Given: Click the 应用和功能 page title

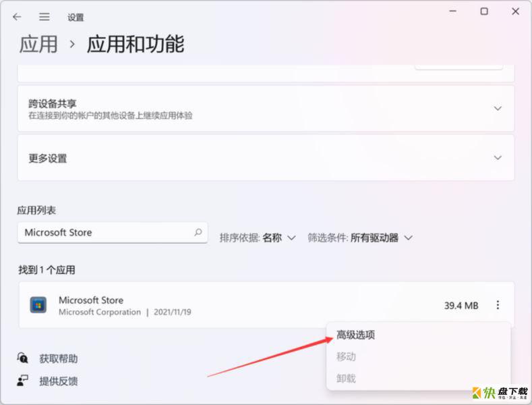Looking at the screenshot, I should click(136, 44).
